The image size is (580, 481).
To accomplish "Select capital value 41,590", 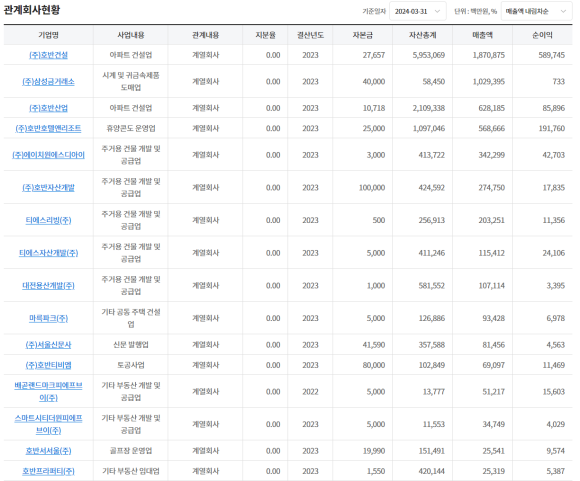I will pyautogui.click(x=374, y=345).
